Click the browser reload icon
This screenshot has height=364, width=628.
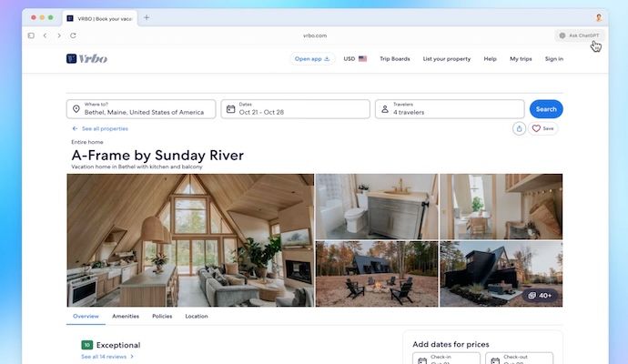[73, 35]
